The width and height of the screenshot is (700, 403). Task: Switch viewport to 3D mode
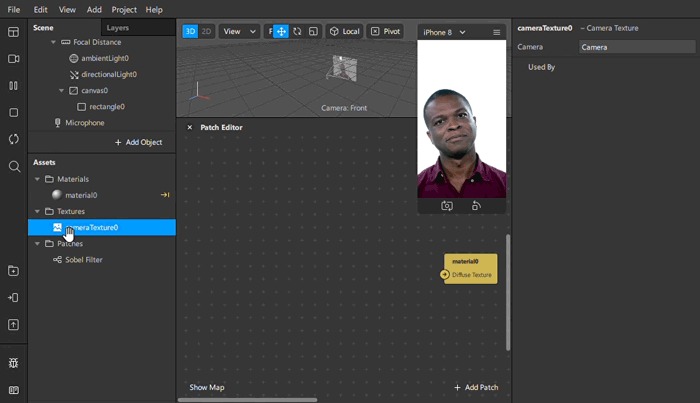(190, 31)
